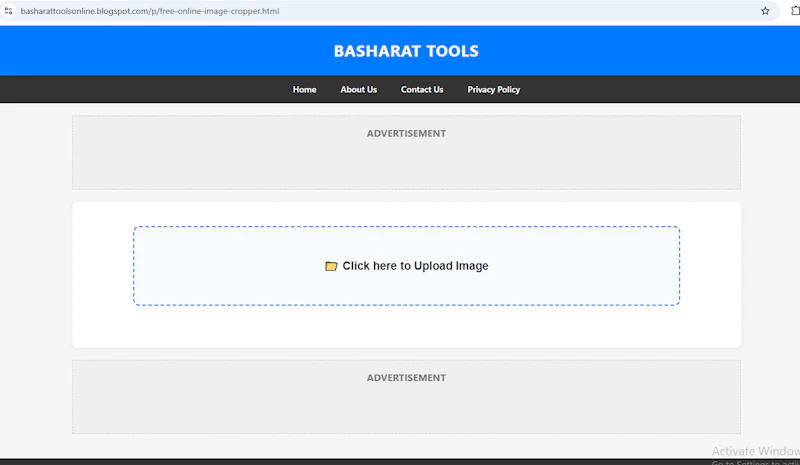Open the browser extensions icon
800x465 pixels.
[795, 11]
